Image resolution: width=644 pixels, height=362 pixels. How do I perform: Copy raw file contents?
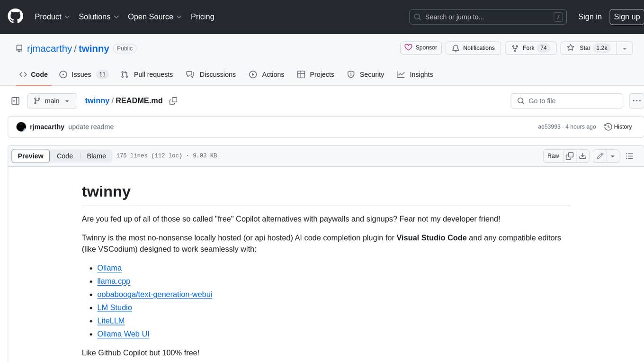(570, 156)
